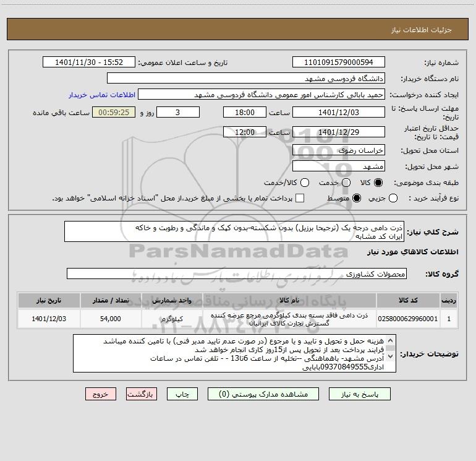
Task: Click the remaining time countdown 00:59:25
Action: click(x=114, y=113)
